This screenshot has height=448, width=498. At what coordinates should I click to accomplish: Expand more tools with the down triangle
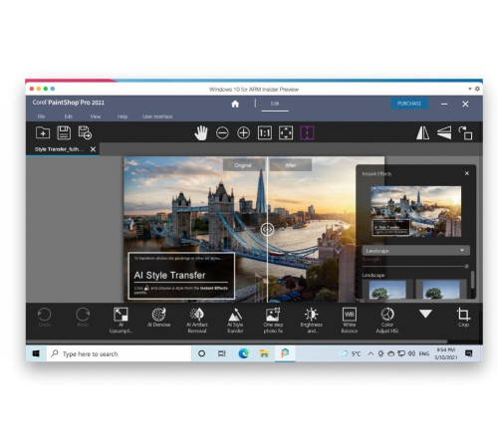[425, 314]
